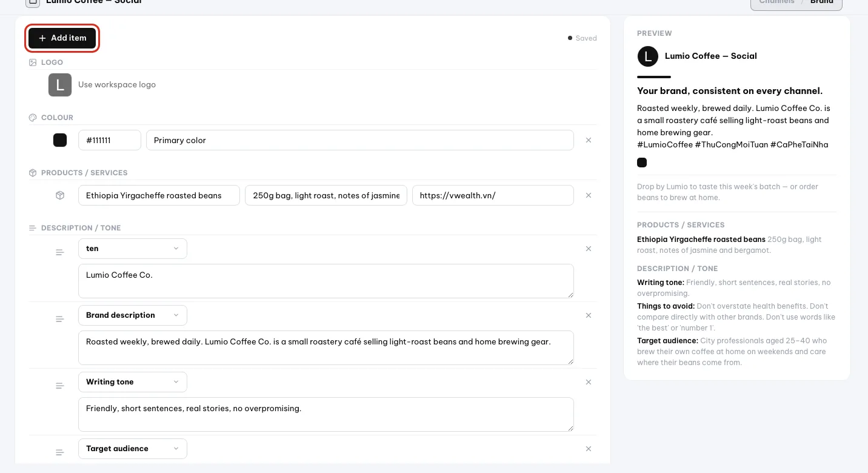The height and width of the screenshot is (473, 868).
Task: Expand the 'Target audience' dropdown
Action: point(133,449)
